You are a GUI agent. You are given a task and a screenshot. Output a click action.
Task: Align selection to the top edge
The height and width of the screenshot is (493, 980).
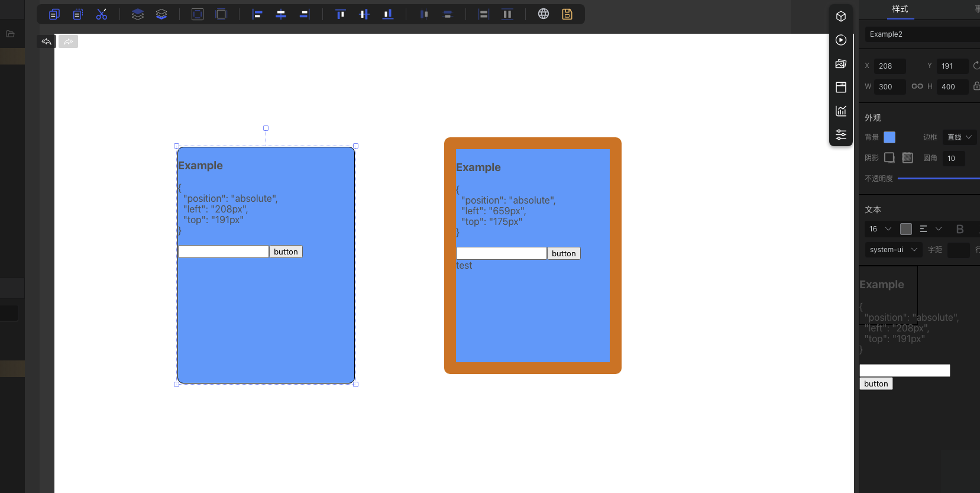point(341,14)
